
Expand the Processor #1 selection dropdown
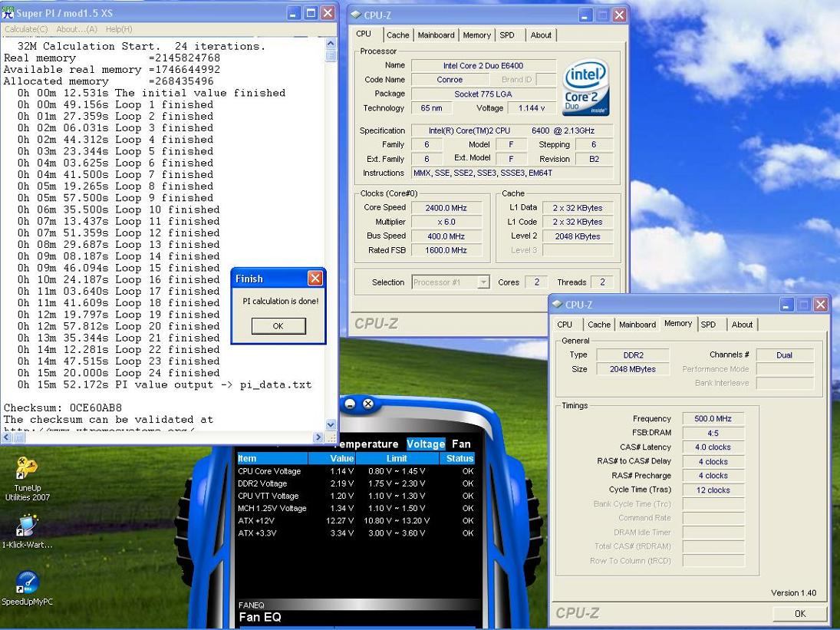483,282
